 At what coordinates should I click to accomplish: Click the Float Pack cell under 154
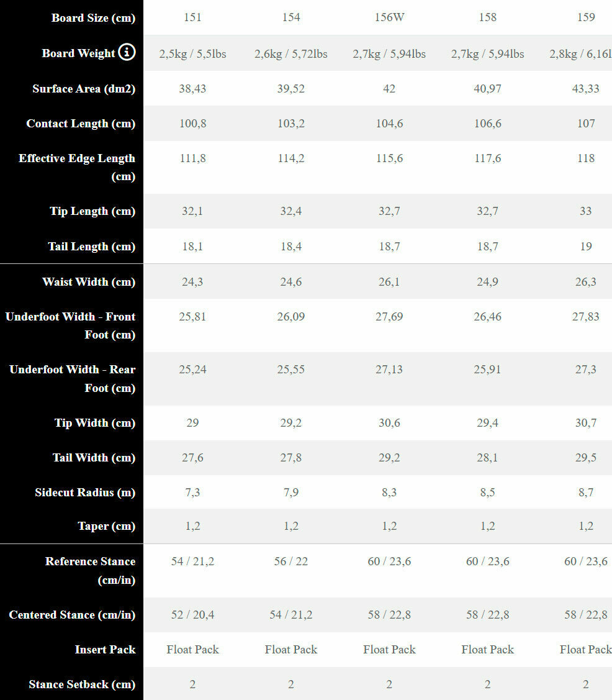pyautogui.click(x=291, y=650)
